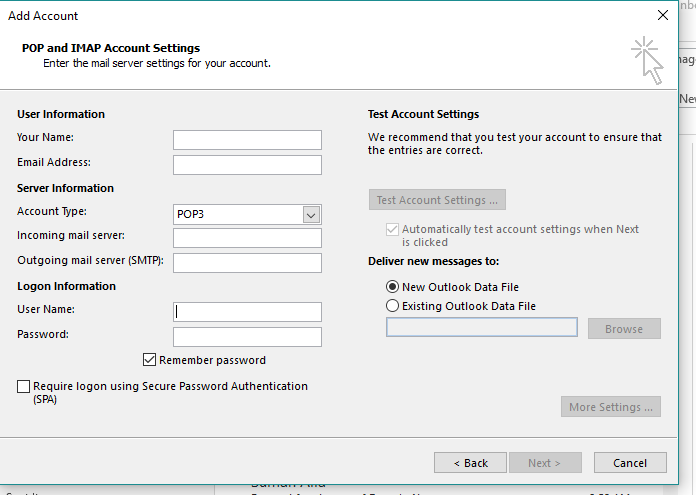The height and width of the screenshot is (495, 696).
Task: Open the Account Type dropdown
Action: (311, 215)
